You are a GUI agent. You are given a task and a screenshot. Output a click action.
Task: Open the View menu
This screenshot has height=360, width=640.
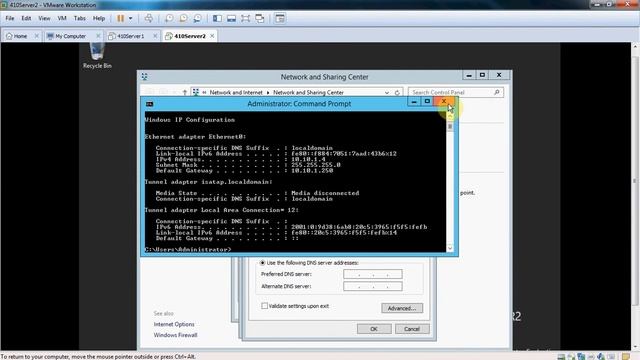click(44, 18)
